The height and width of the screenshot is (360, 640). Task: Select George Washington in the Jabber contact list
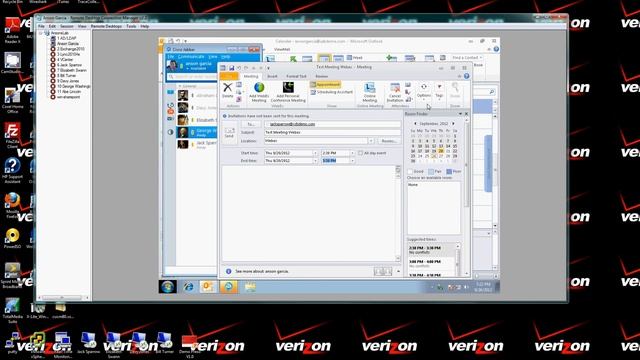coord(197,132)
